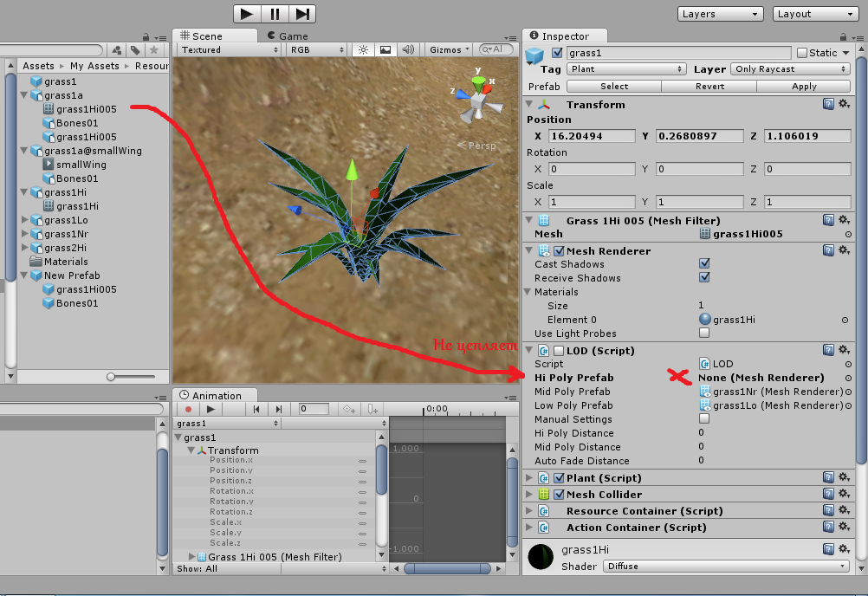The width and height of the screenshot is (868, 596).
Task: Toggle scene lighting sun icon
Action: pyautogui.click(x=363, y=50)
